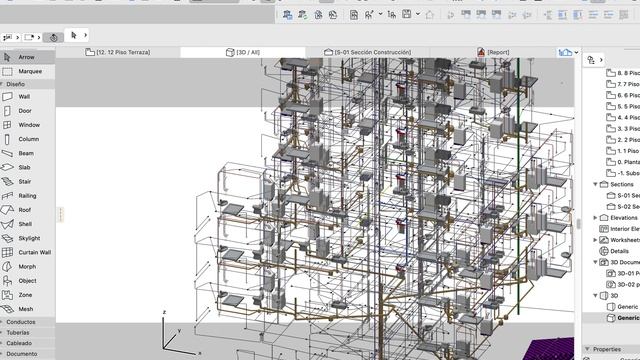Select the Stair tool

click(x=27, y=182)
